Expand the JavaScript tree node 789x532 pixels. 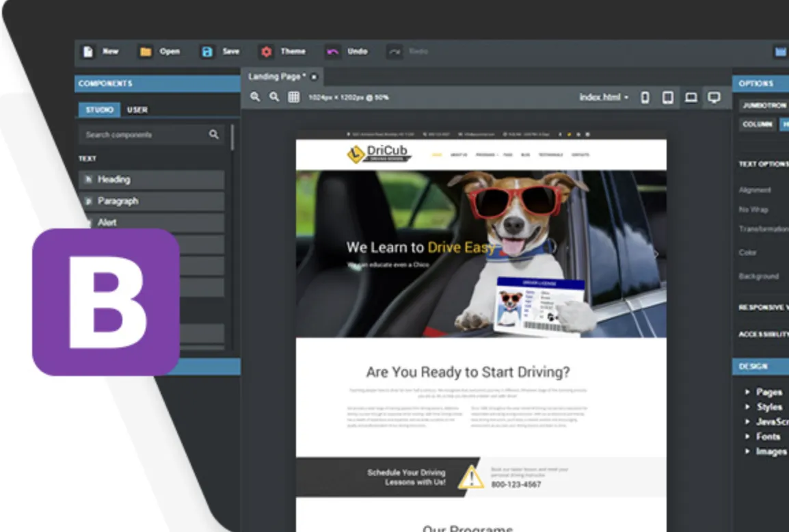pyautogui.click(x=747, y=422)
